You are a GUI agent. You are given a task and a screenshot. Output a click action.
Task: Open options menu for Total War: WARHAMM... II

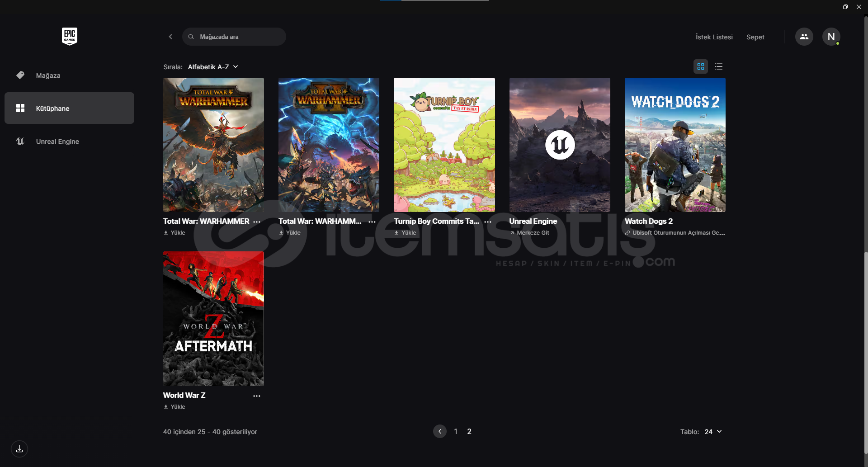point(372,222)
